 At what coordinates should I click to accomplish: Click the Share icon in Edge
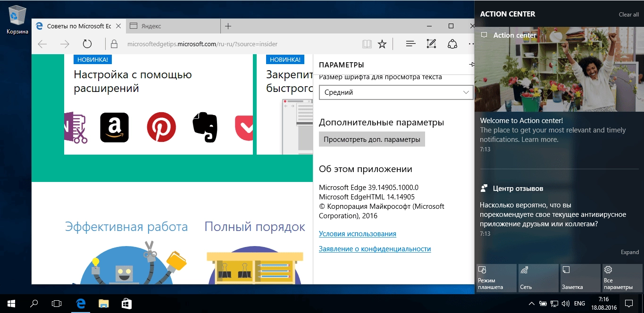tap(452, 44)
